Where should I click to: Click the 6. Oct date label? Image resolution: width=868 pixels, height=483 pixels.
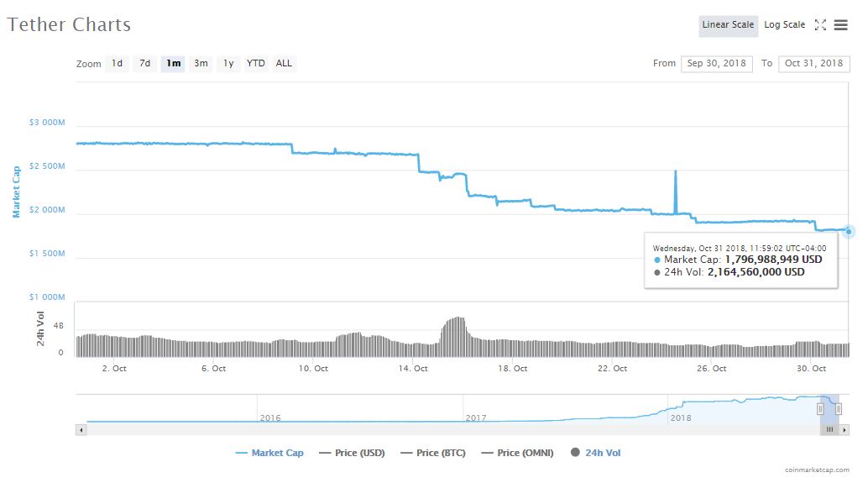[x=214, y=369]
